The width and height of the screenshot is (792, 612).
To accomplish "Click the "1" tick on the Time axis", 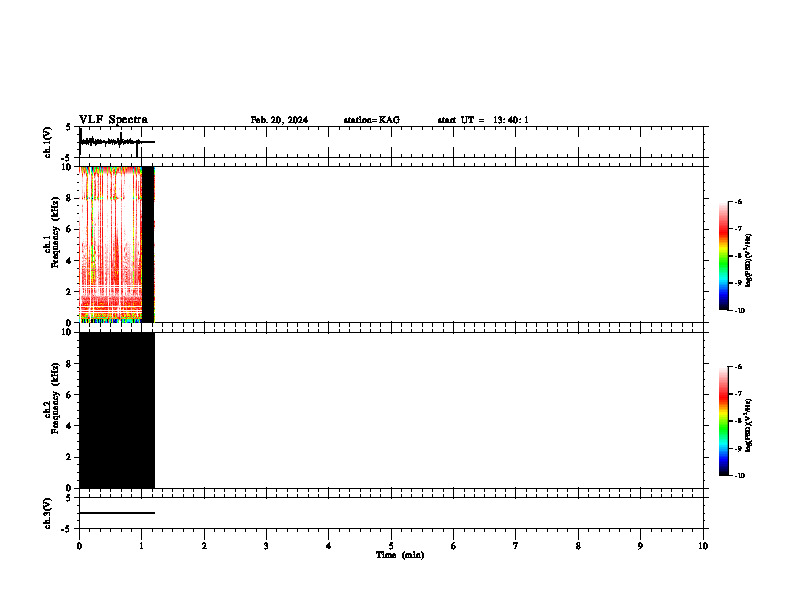I will coord(141,546).
